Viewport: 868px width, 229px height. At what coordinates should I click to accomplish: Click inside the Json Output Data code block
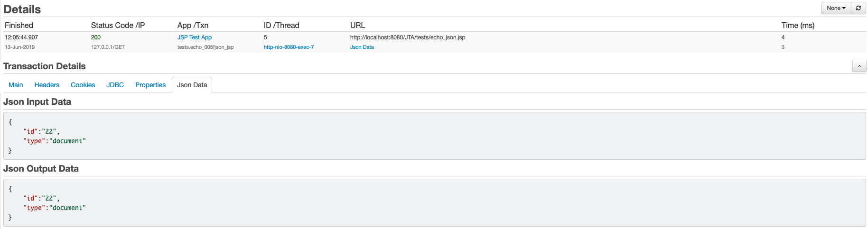tap(434, 203)
